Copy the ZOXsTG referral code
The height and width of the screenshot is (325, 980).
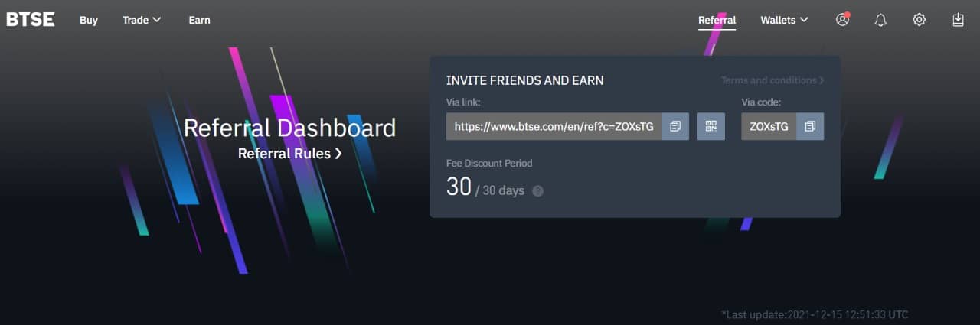[x=810, y=126]
